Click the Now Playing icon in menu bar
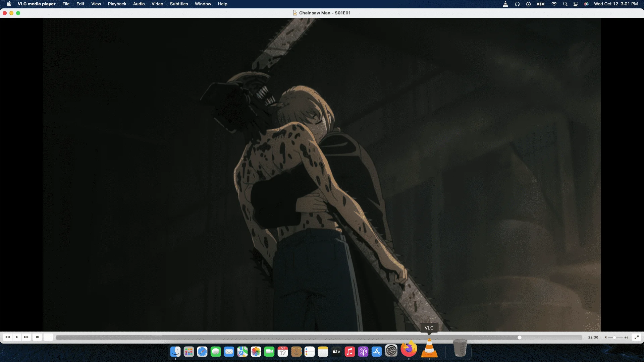The image size is (644, 362). coord(528,4)
